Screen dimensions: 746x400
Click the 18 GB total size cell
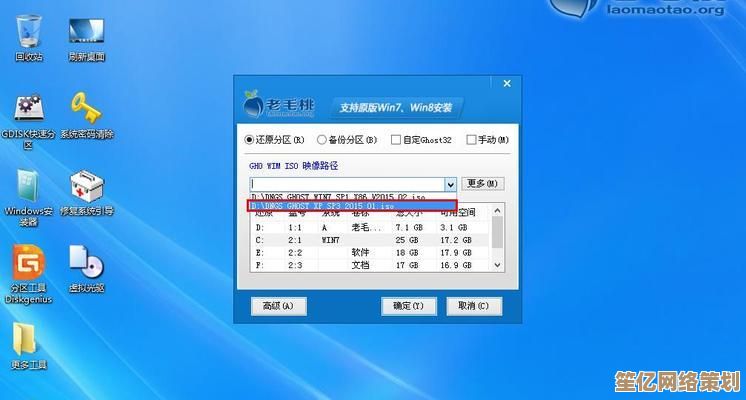(x=407, y=253)
